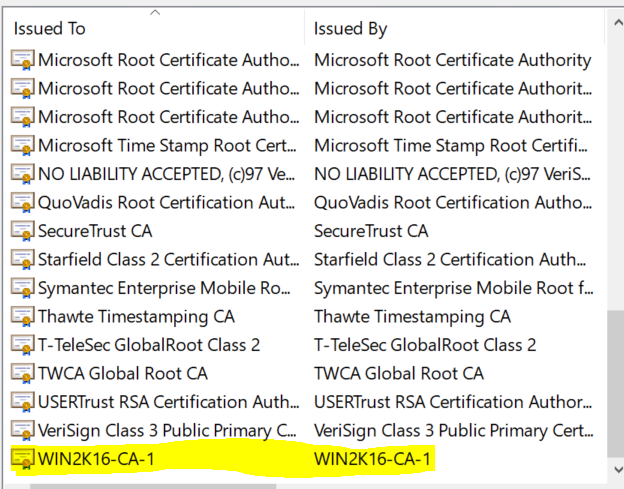Click WIN2K16-CA-1 in the Issued By column
Screen dimensions: 624x489
[x=373, y=460]
